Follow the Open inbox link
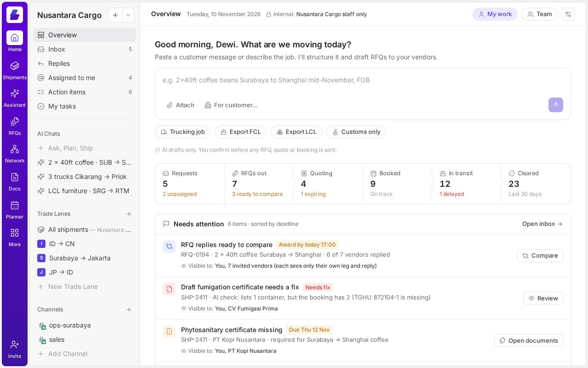The width and height of the screenshot is (588, 368). pyautogui.click(x=542, y=224)
